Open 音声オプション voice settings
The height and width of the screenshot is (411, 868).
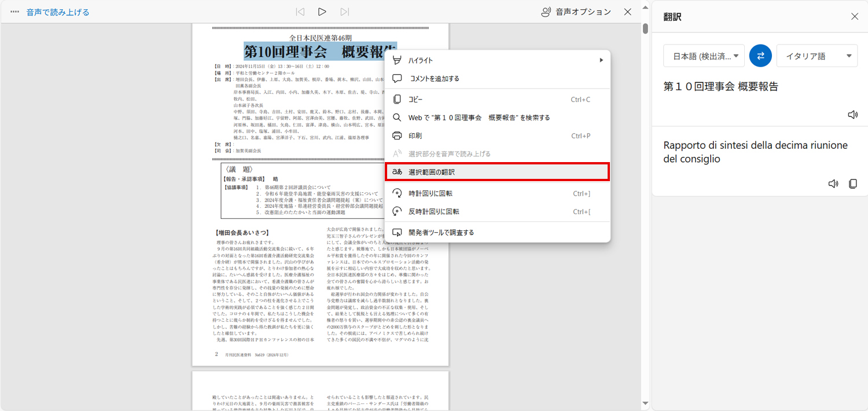575,12
